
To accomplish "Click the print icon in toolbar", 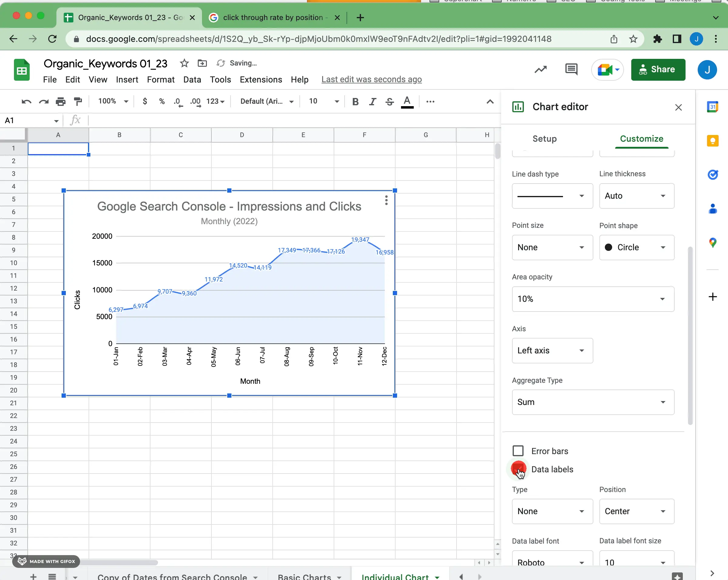I will tap(60, 102).
